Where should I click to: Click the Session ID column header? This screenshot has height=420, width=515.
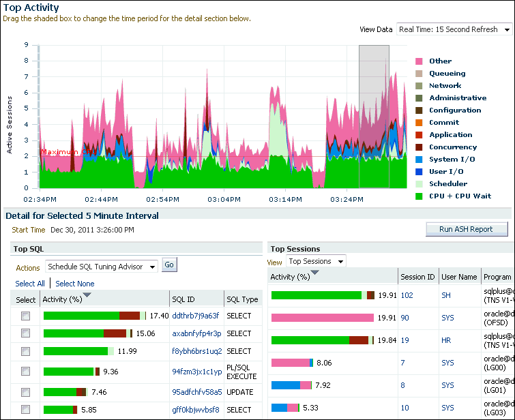tap(417, 277)
